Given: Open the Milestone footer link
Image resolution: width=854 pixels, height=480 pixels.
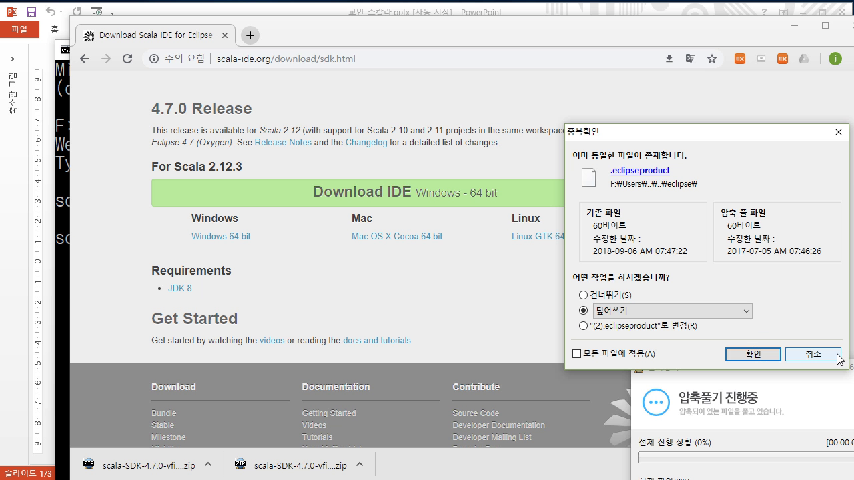Looking at the screenshot, I should (168, 437).
